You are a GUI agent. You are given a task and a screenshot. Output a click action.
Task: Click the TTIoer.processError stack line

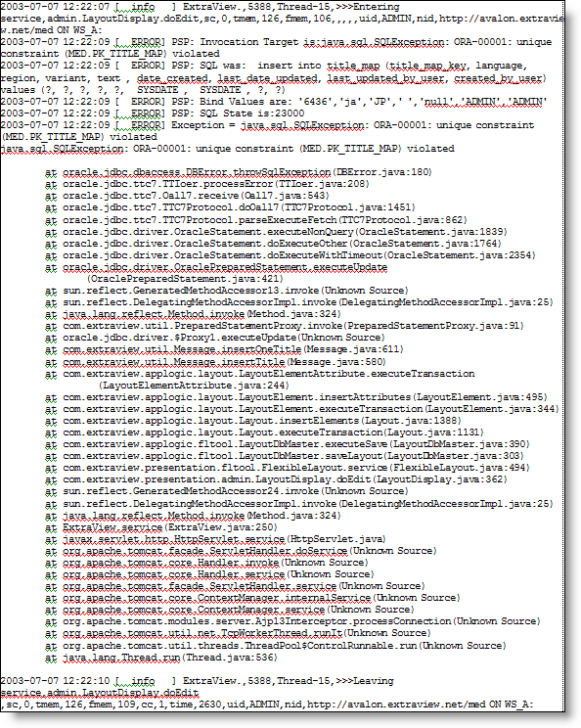point(207,184)
